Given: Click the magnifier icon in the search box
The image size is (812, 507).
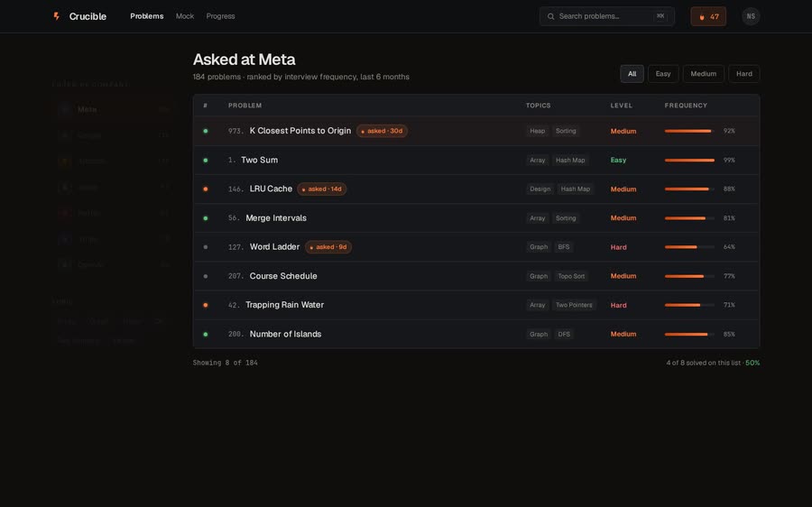Looking at the screenshot, I should (550, 16).
